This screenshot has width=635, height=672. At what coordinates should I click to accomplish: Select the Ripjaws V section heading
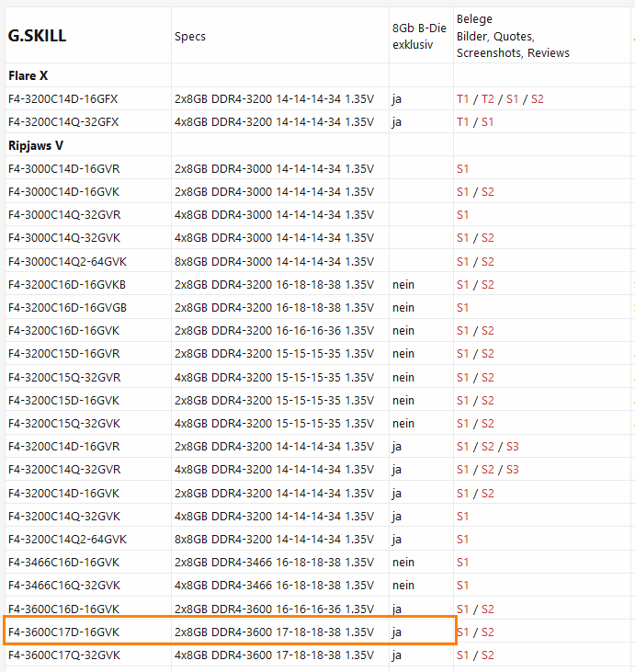[36, 146]
